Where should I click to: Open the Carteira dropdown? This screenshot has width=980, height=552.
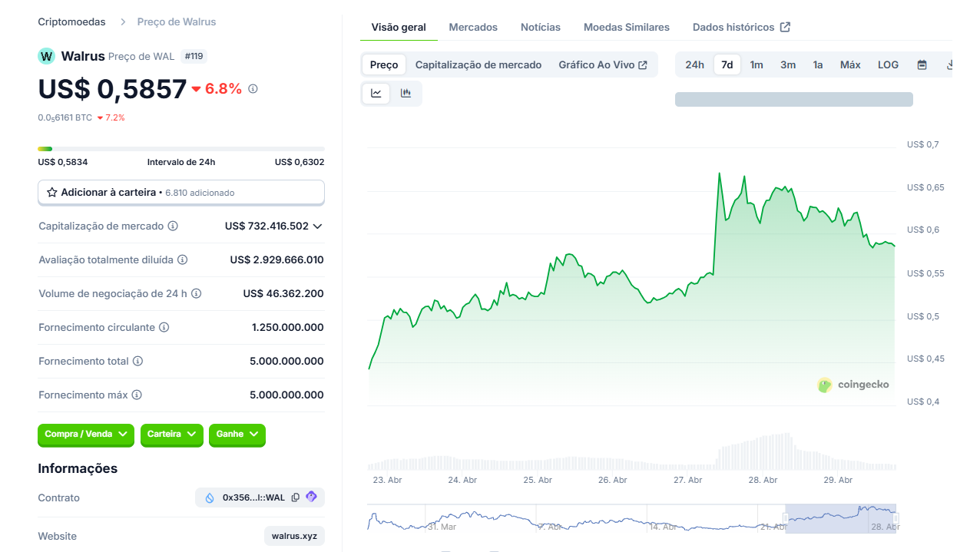pos(171,435)
